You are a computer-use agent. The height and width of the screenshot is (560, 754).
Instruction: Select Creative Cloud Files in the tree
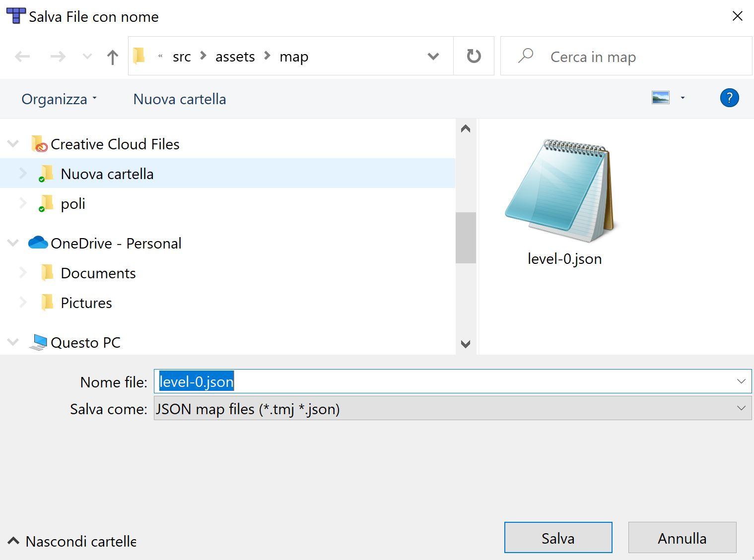tap(115, 144)
